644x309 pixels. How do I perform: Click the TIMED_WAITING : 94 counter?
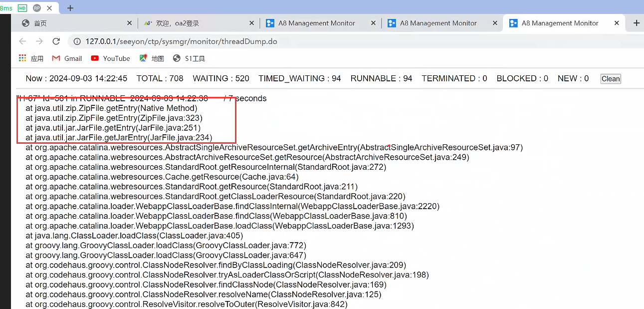300,78
